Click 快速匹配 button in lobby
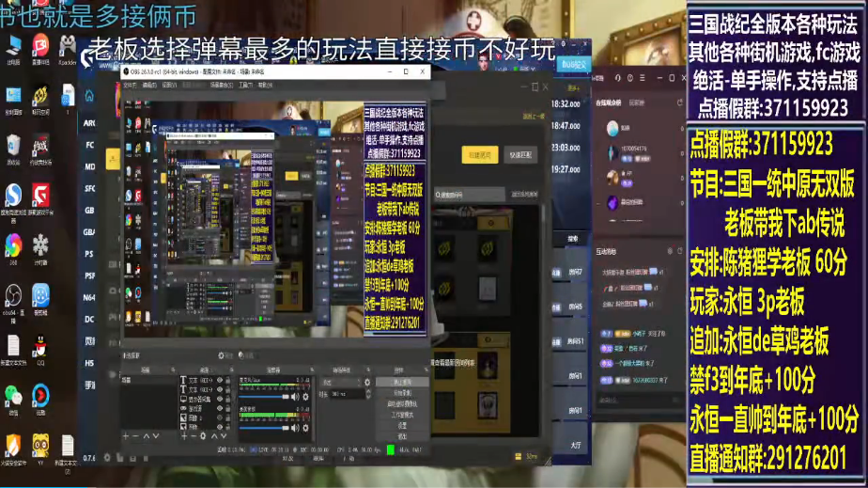 click(x=520, y=155)
